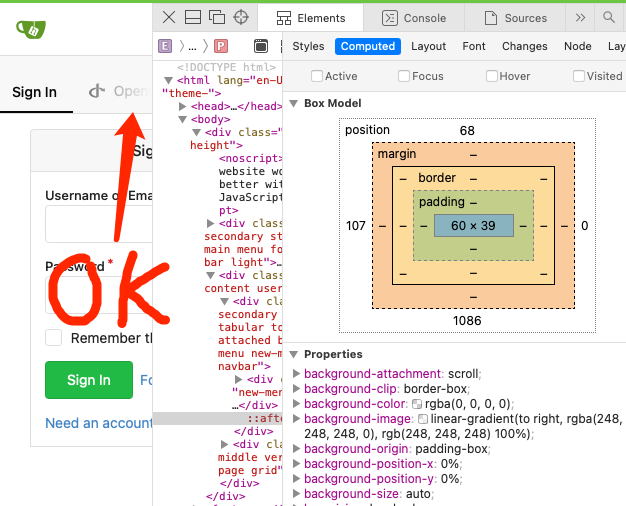The height and width of the screenshot is (506, 626).
Task: Focus the Username or Email input field
Action: click(99, 224)
